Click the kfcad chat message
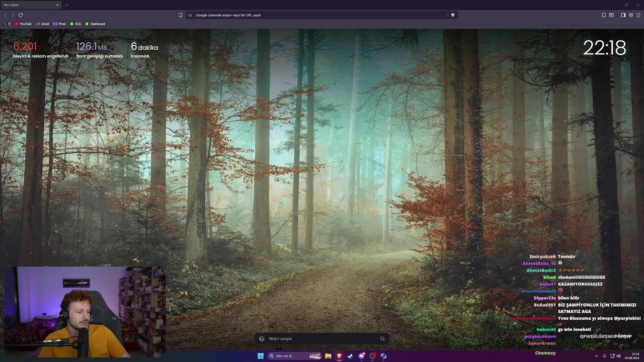The height and width of the screenshot is (362, 644). click(x=582, y=277)
